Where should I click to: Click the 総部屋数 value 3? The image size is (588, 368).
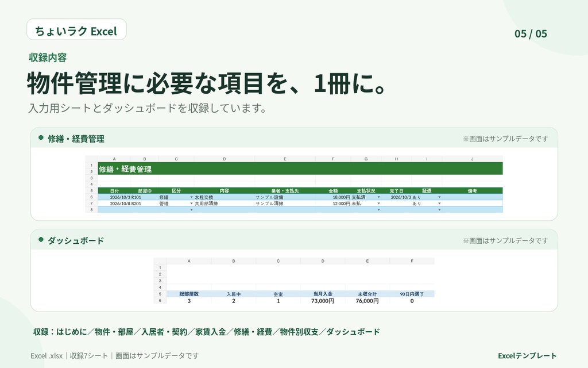point(189,301)
